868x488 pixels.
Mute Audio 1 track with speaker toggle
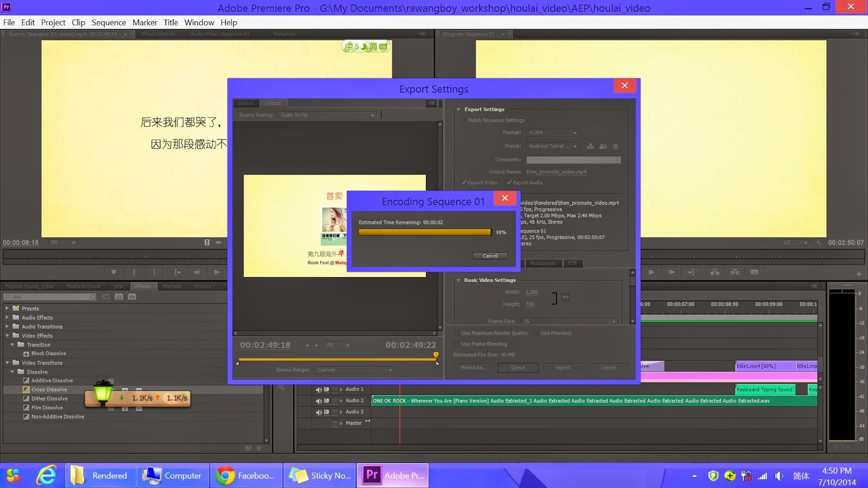pyautogui.click(x=318, y=389)
